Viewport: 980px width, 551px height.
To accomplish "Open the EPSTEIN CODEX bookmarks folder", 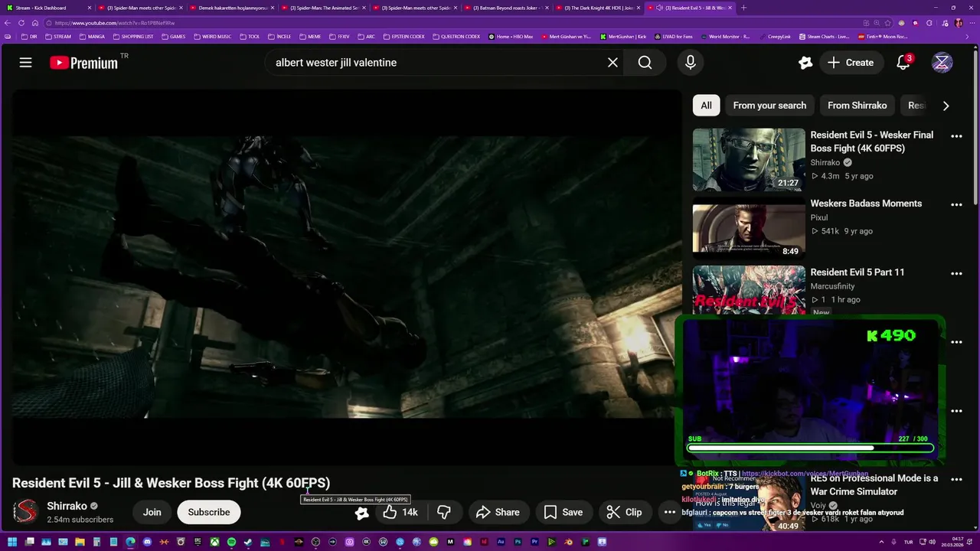I will (403, 36).
